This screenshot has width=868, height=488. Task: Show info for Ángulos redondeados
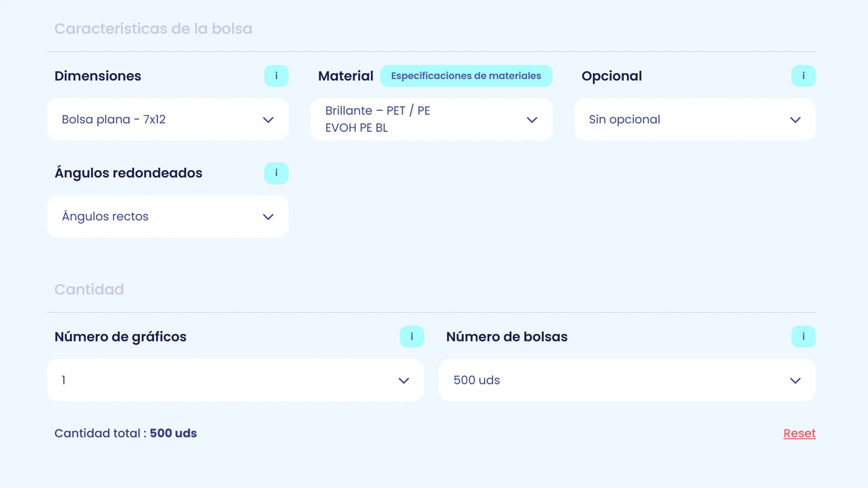276,173
